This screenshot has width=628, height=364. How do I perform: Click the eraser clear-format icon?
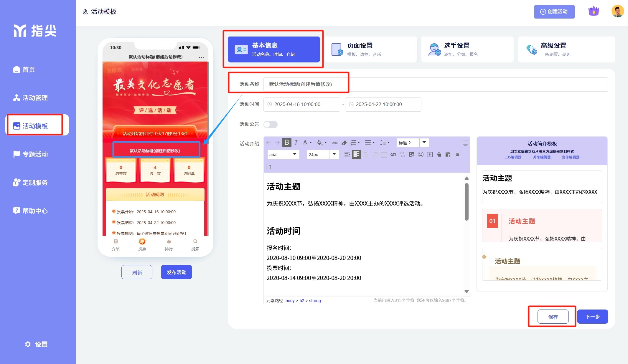[344, 143]
